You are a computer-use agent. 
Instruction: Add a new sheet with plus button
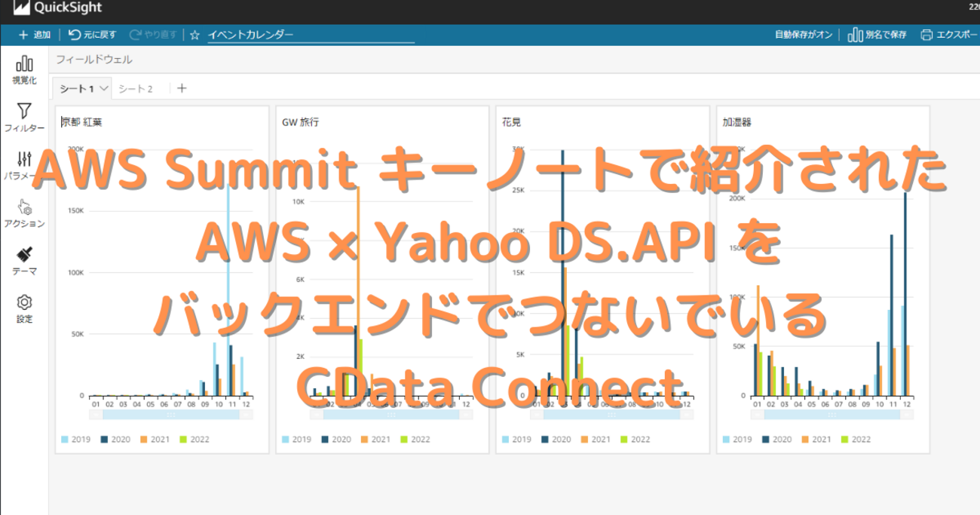click(x=182, y=88)
